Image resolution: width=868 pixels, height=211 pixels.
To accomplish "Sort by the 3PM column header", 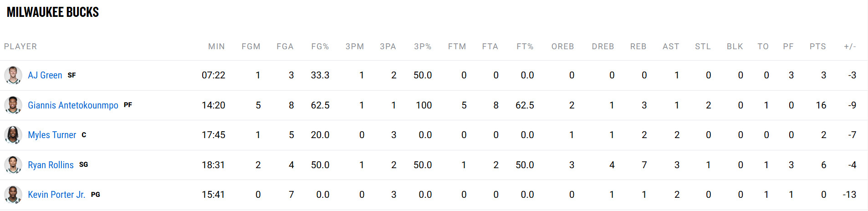I will tap(355, 46).
